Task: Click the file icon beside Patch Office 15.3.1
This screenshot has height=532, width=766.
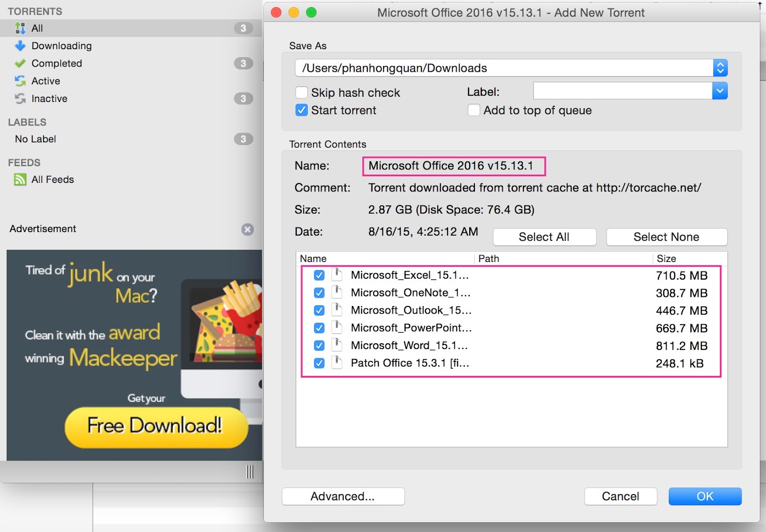Action: pyautogui.click(x=337, y=362)
